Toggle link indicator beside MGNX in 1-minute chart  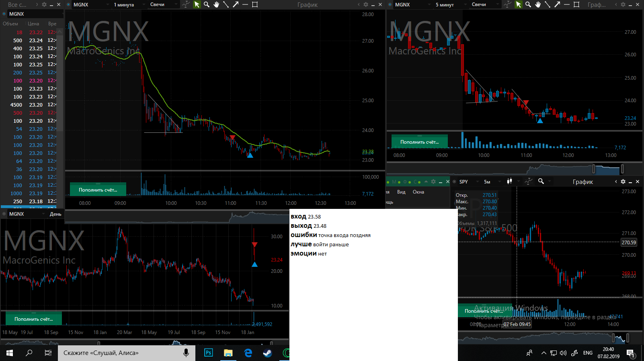[x=68, y=4]
